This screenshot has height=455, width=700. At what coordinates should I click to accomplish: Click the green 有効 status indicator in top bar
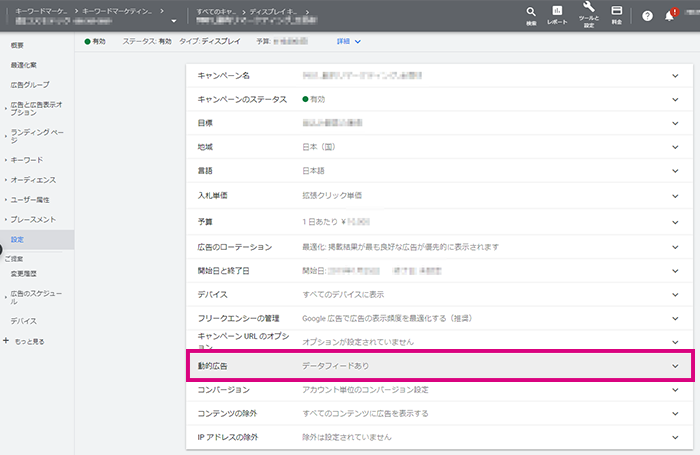[x=95, y=42]
